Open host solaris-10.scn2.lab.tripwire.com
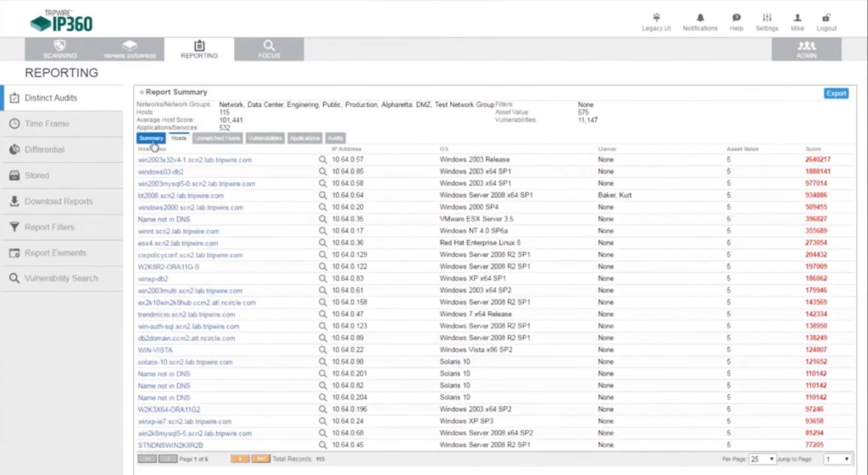This screenshot has width=868, height=475. click(185, 362)
